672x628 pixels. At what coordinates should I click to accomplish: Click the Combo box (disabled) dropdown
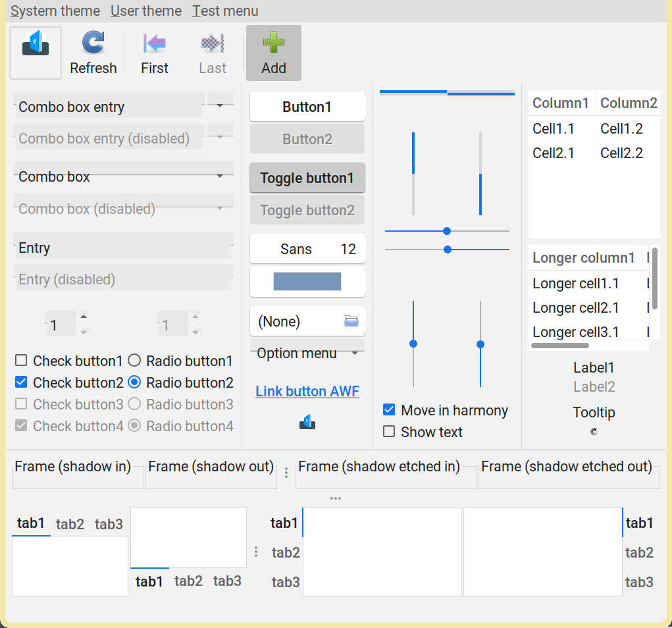point(124,207)
